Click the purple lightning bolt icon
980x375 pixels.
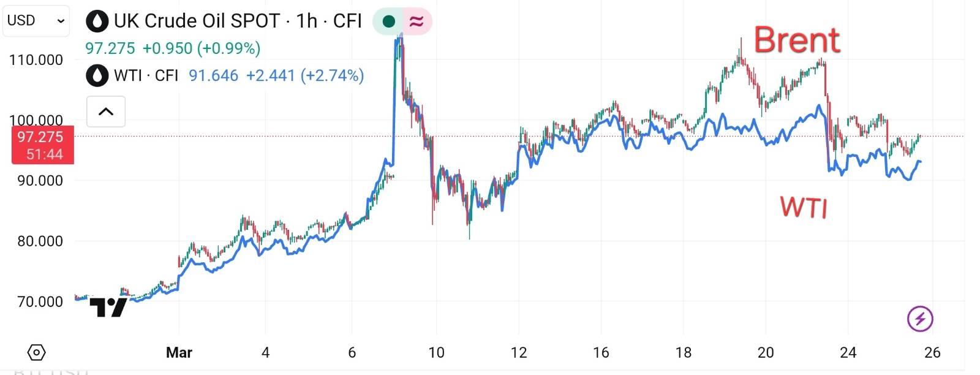[x=919, y=319]
